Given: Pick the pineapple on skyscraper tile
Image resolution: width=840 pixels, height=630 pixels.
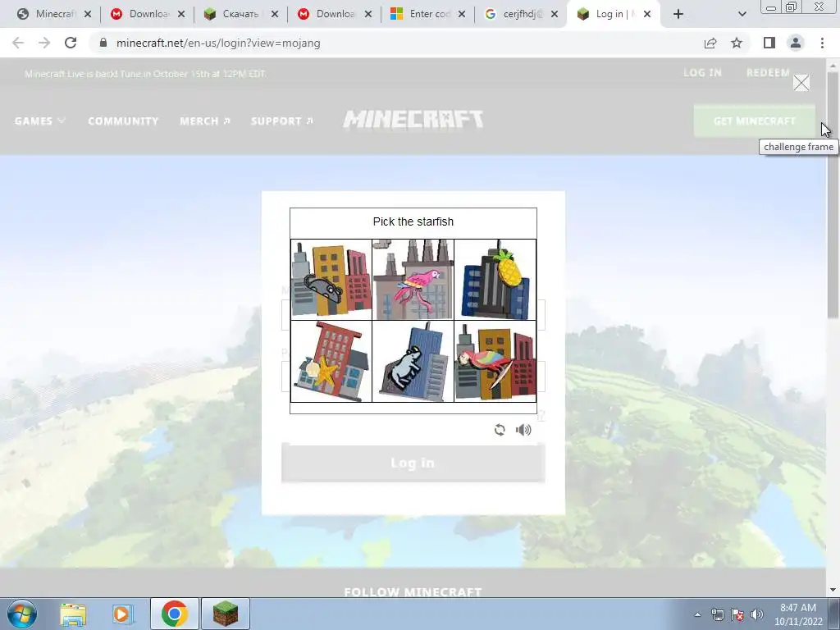Looking at the screenshot, I should 495,280.
